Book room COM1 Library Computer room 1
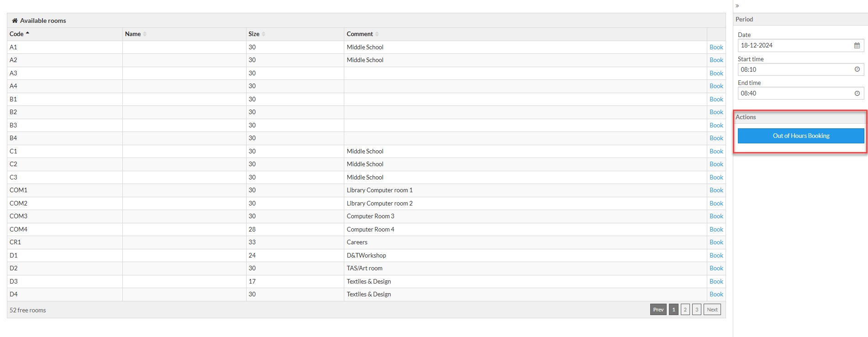Image resolution: width=868 pixels, height=337 pixels. coord(716,190)
